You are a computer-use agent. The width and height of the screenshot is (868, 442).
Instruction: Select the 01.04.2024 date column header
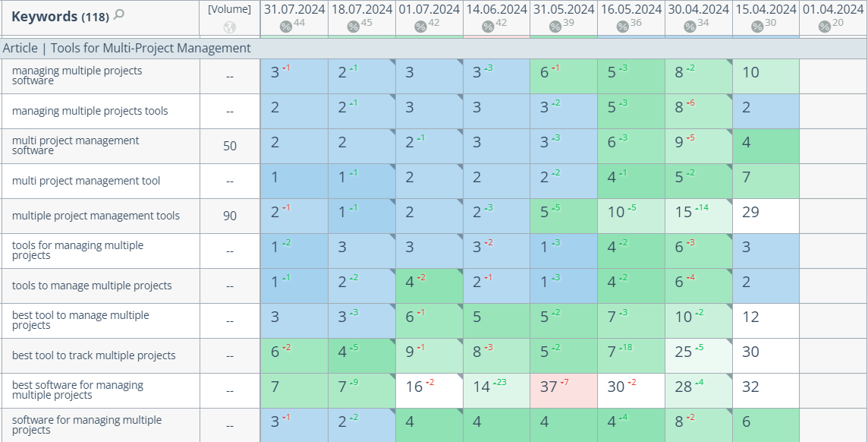833,9
